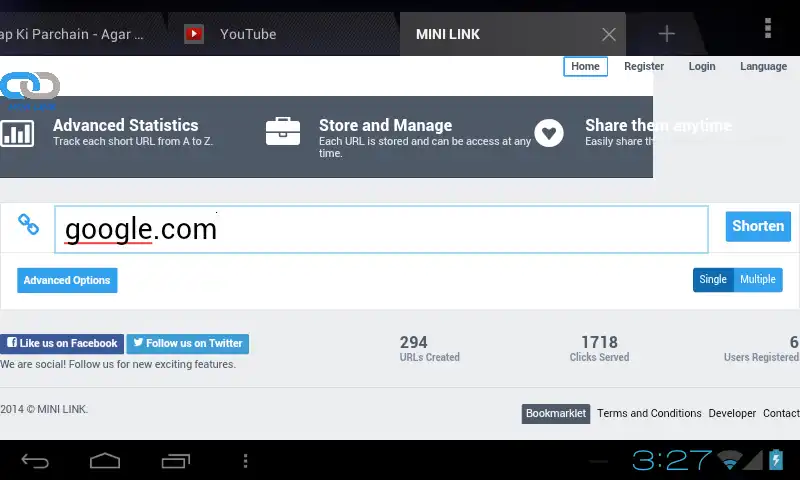Click the 2014 © MINI LINK text
The width and height of the screenshot is (800, 480).
coord(44,409)
